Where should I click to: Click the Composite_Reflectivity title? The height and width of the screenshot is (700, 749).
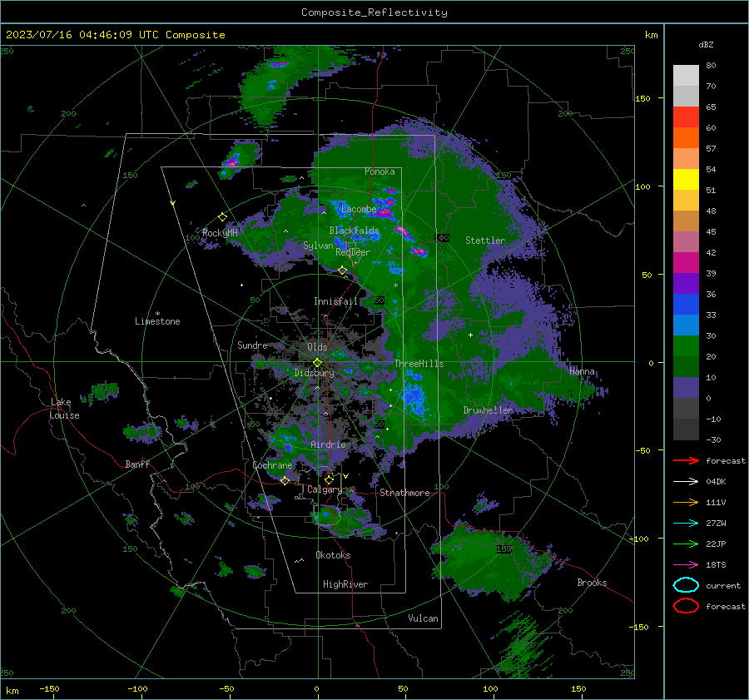coord(374,12)
